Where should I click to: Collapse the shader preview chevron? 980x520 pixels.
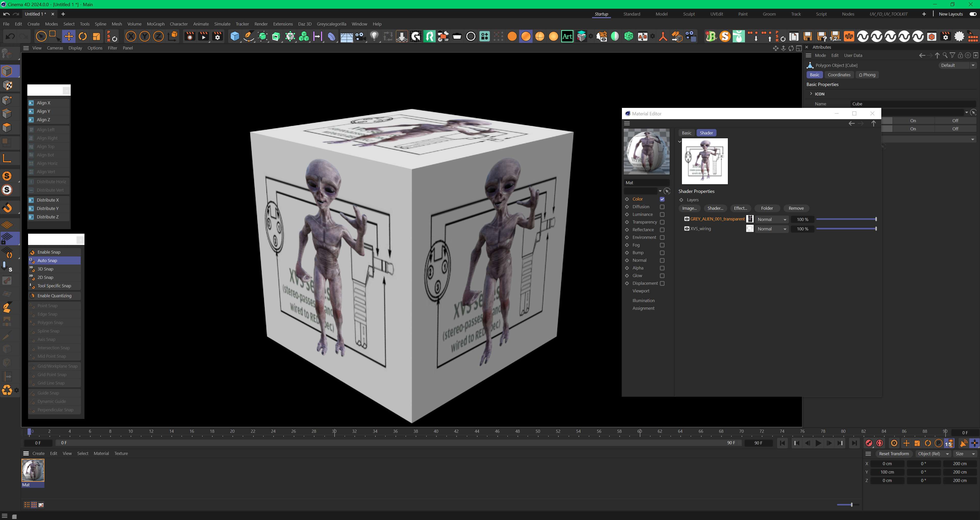(679, 142)
